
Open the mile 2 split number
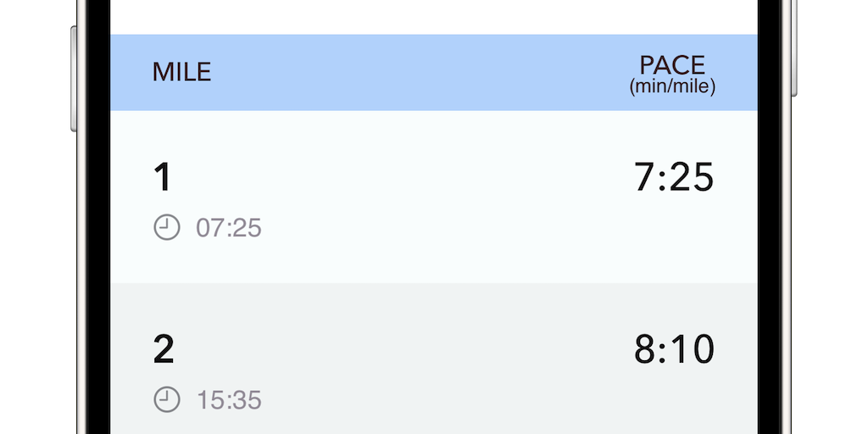click(163, 350)
